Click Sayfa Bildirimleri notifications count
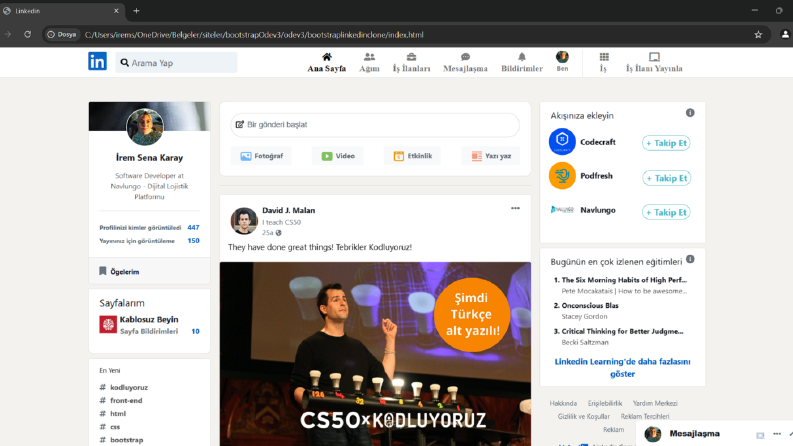The width and height of the screenshot is (793, 446). point(195,331)
